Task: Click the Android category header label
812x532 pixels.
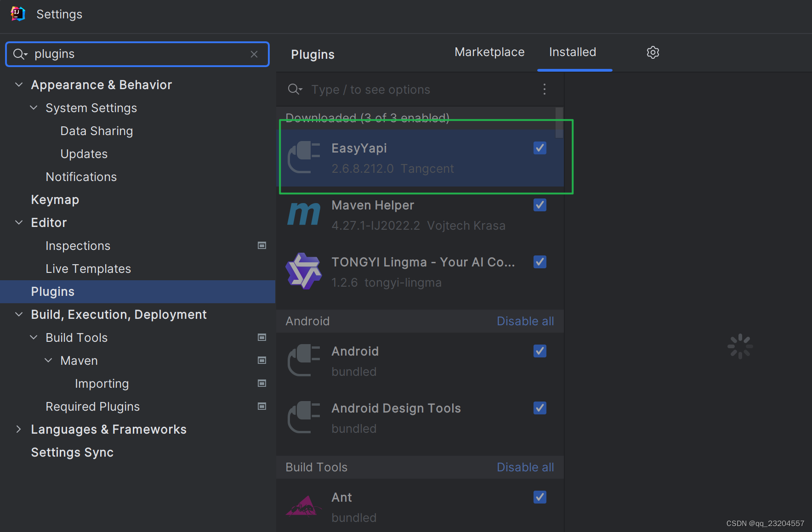Action: [x=307, y=321]
